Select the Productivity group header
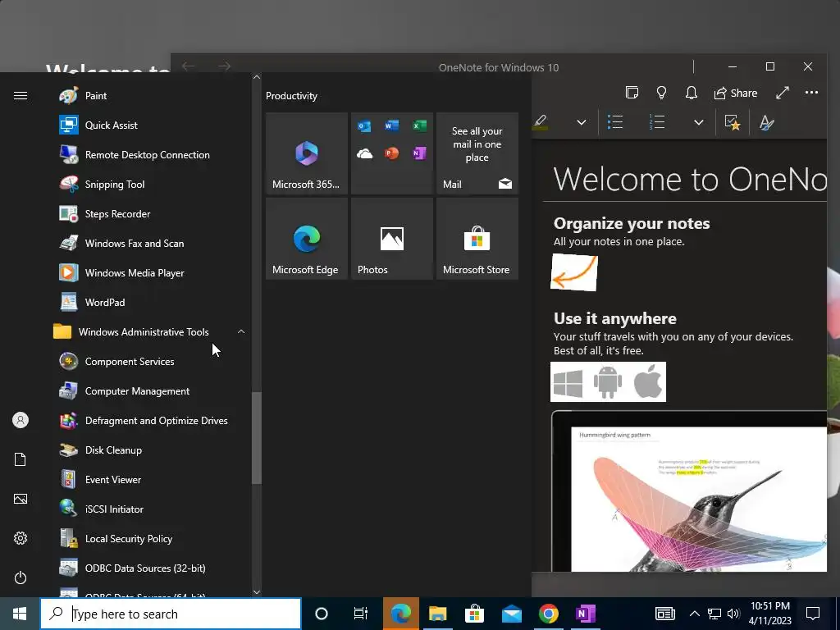Viewport: 840px width, 630px height. point(291,96)
